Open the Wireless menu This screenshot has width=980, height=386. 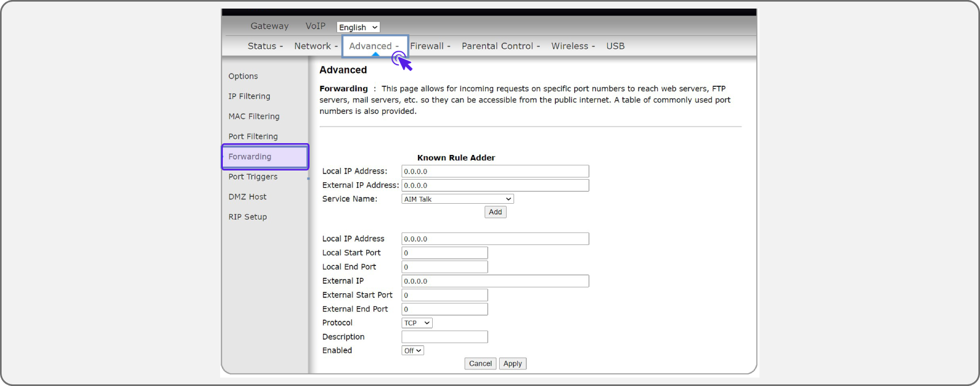point(572,46)
